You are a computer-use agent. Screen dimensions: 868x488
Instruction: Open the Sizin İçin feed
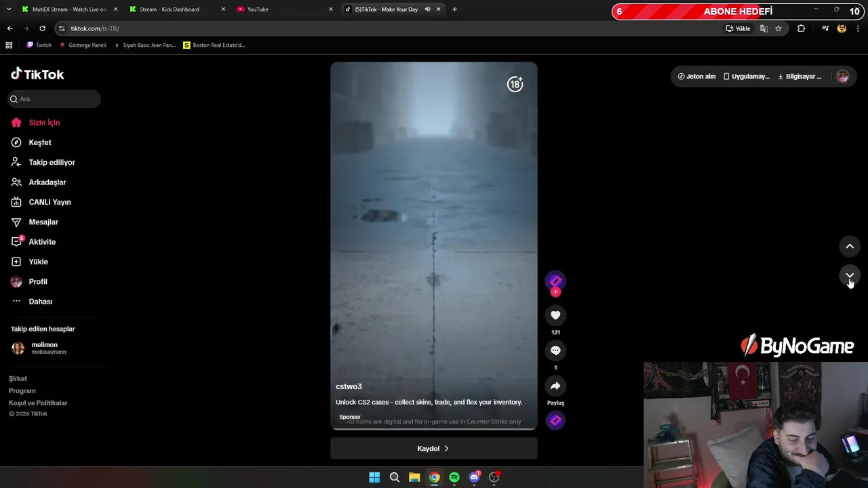click(x=44, y=123)
